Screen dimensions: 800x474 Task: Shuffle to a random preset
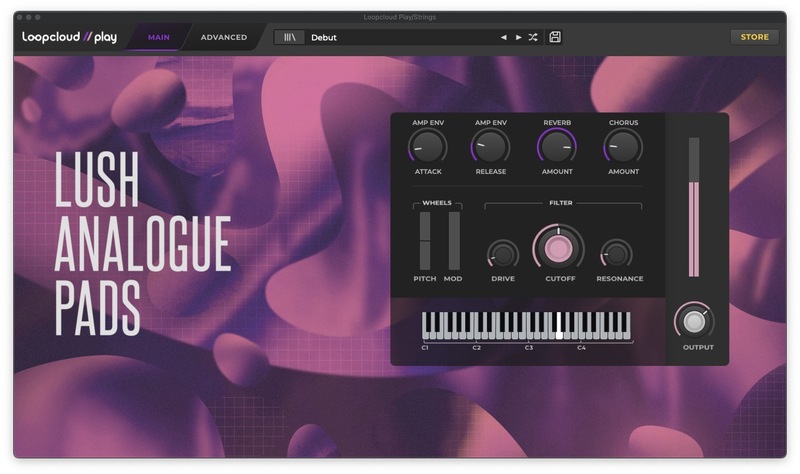point(533,37)
